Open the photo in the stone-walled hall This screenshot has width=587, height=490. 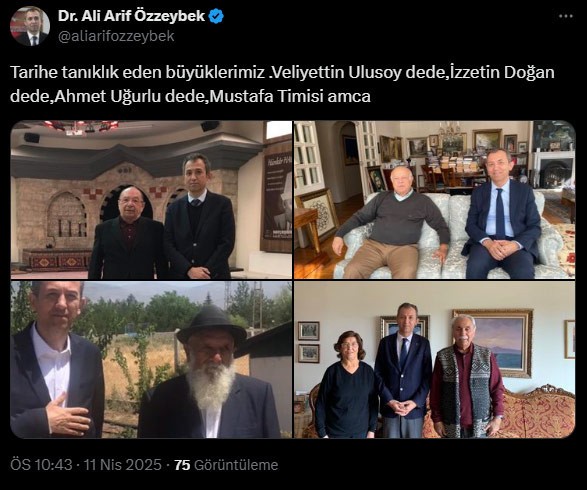click(x=151, y=200)
